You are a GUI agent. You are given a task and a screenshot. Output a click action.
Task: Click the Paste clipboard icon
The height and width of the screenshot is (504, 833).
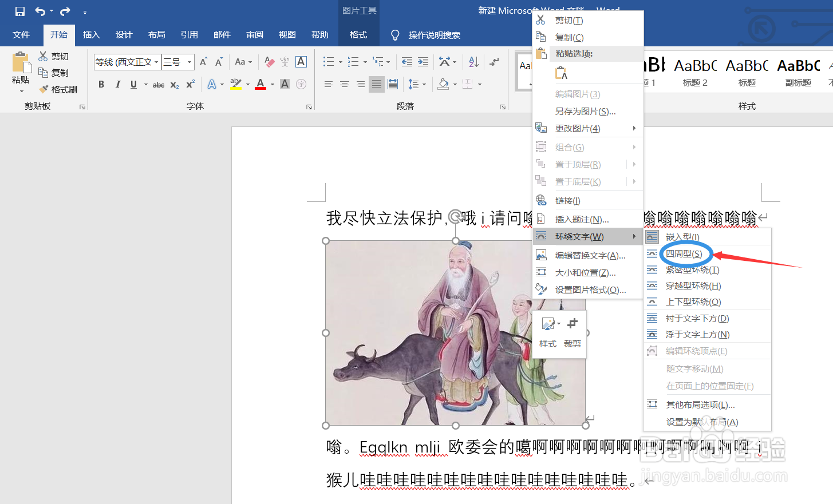(x=21, y=62)
